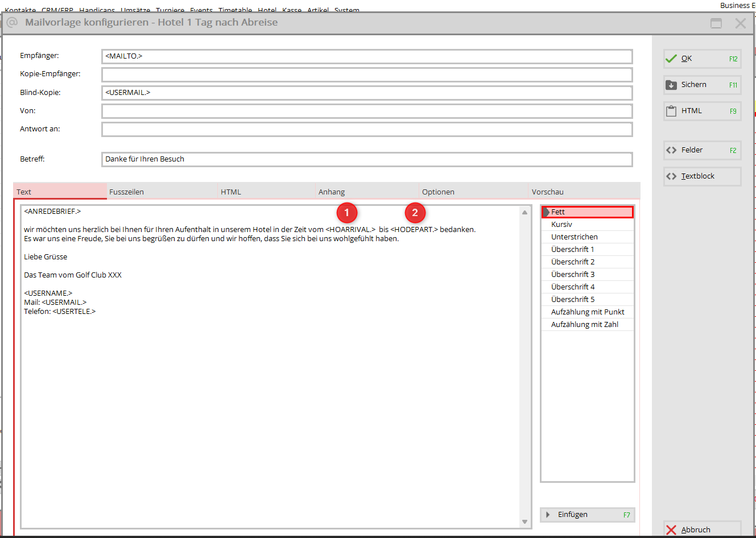Switch to the Fusszeilen tab
The height and width of the screenshot is (538, 756).
click(127, 192)
